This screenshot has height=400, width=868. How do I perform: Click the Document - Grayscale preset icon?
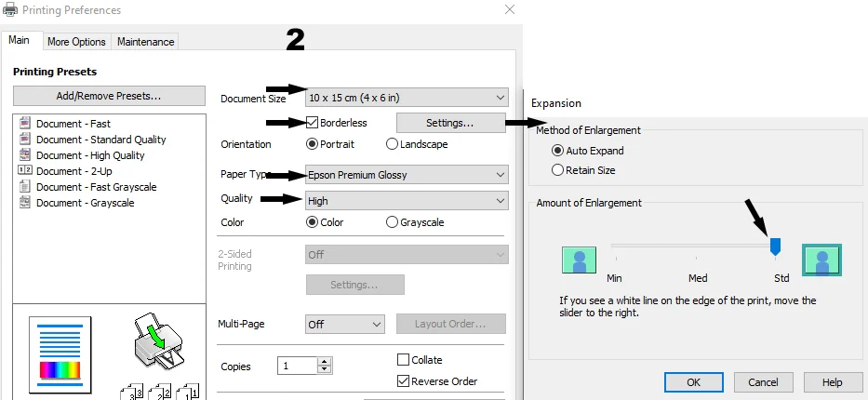(x=25, y=203)
